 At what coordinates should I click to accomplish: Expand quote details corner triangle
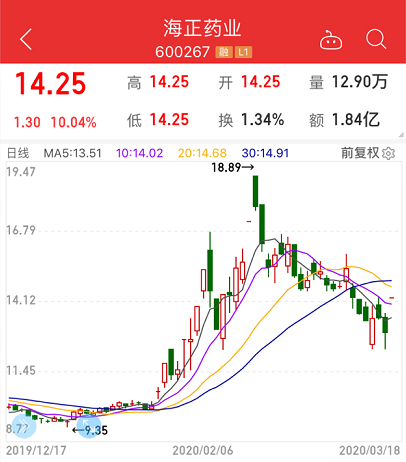tap(401, 134)
